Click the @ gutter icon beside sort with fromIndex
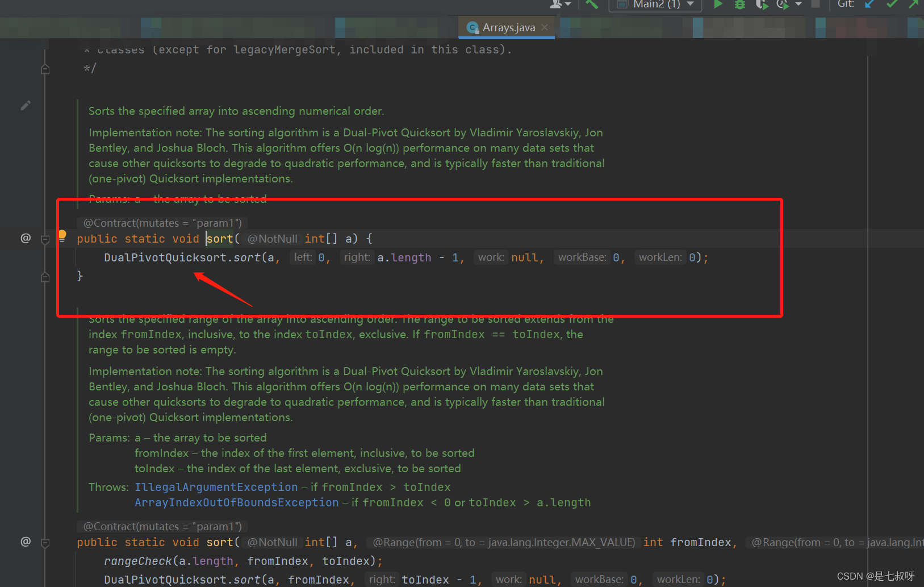 (x=26, y=542)
